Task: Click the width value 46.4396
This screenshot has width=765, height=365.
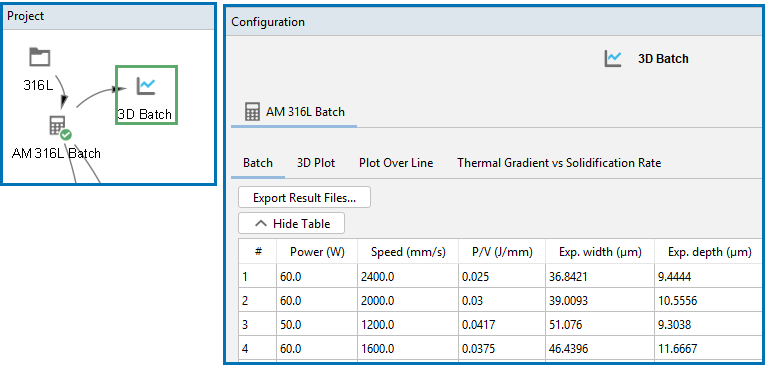Action: point(600,348)
